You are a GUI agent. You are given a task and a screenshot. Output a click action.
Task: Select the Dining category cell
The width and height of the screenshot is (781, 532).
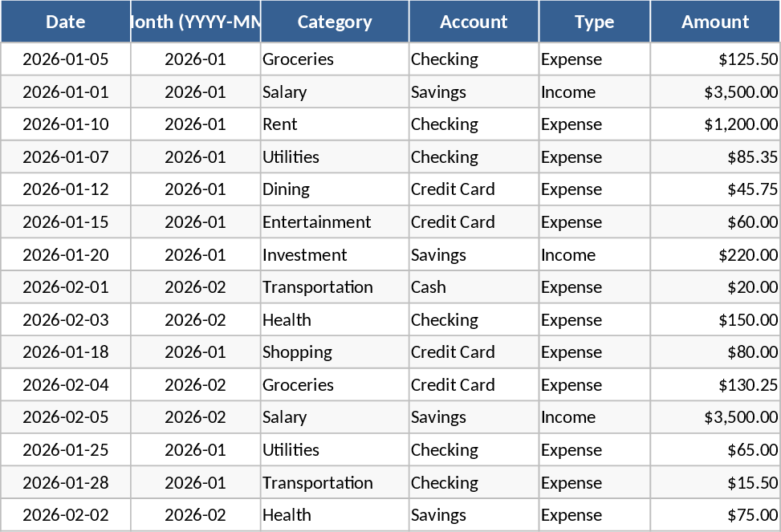335,189
